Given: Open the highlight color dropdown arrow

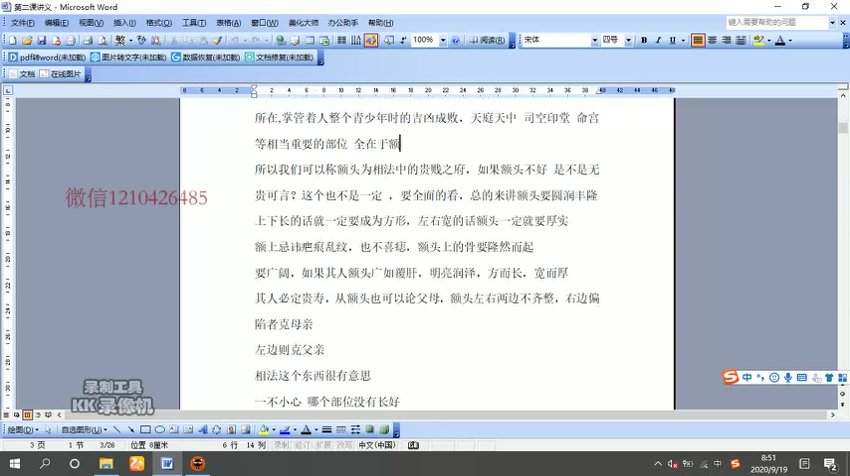Looking at the screenshot, I should [769, 40].
